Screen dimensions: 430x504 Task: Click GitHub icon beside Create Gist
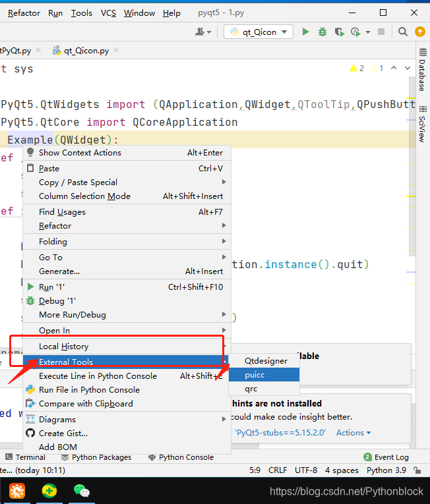(x=30, y=433)
